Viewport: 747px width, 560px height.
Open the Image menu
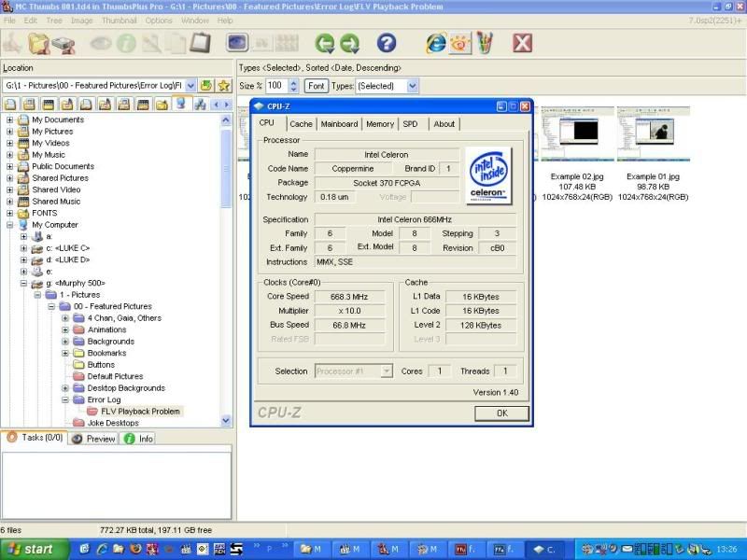(82, 21)
